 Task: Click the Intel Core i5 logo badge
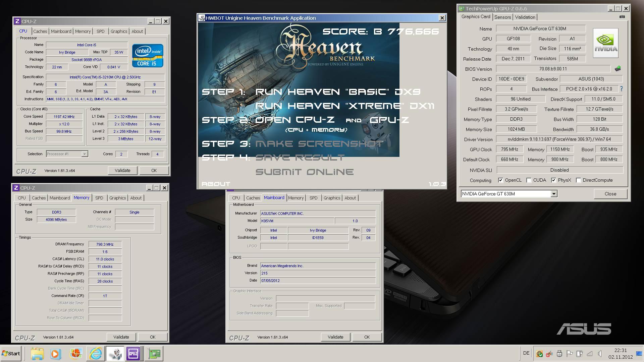coord(148,55)
